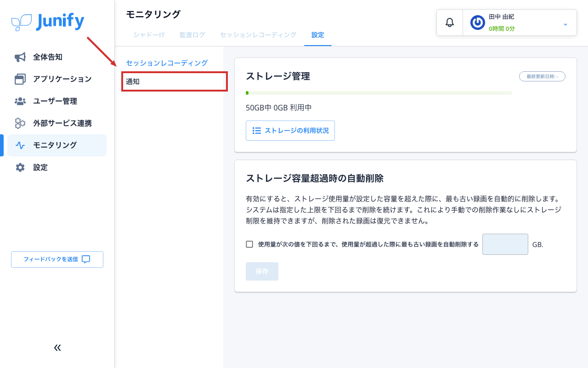The image size is (588, 368).
Task: Click the ストレージ容量超過時の自動削除 heading
Action: coord(315,178)
